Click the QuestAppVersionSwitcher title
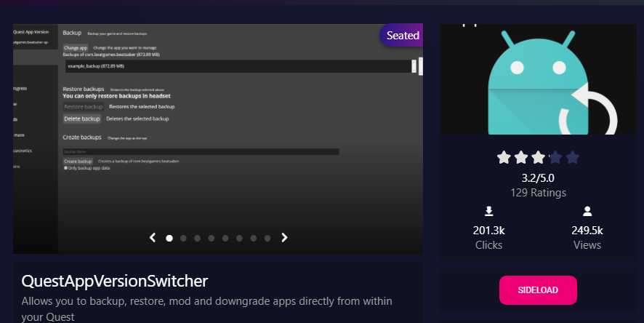 coord(115,281)
